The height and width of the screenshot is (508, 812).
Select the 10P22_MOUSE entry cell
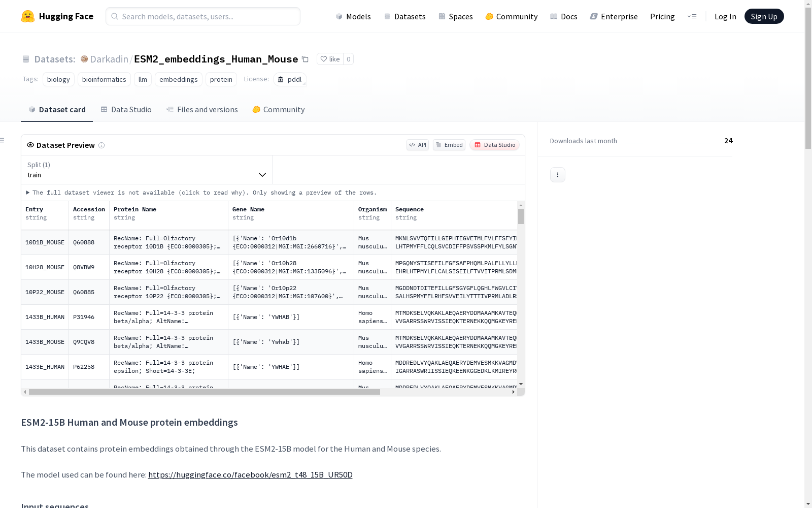pos(45,293)
